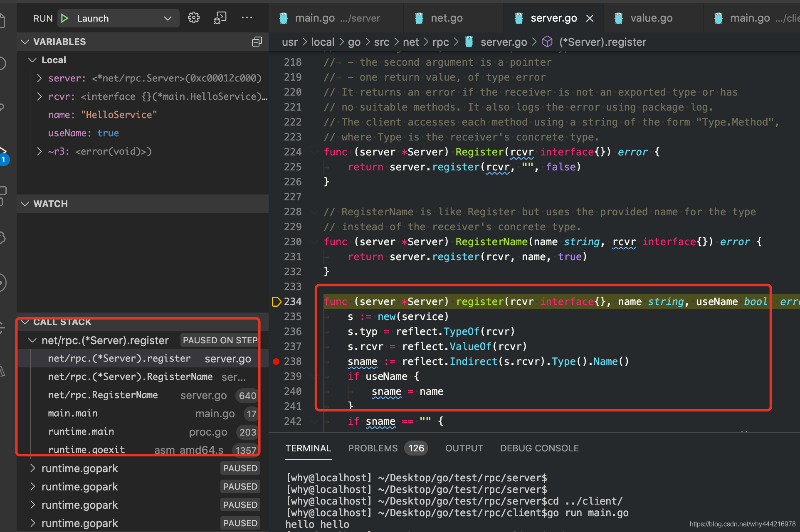800x532 pixels.
Task: Collapse the CALL STACK section
Action: pyautogui.click(x=25, y=322)
